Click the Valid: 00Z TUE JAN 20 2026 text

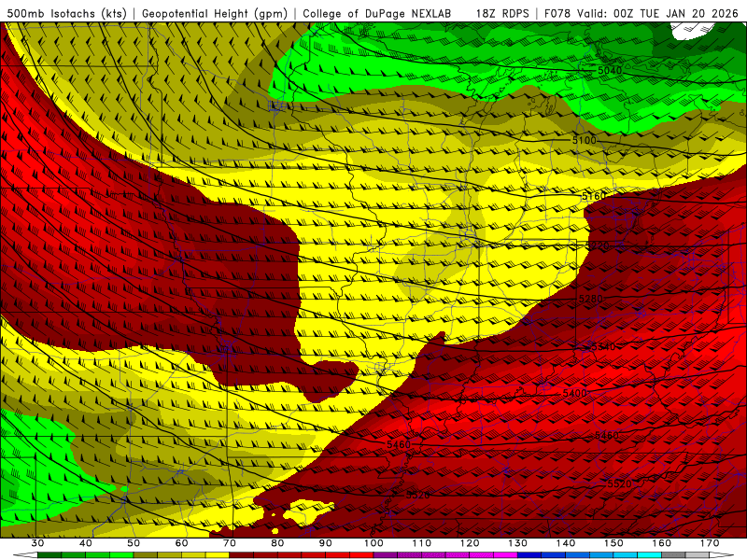(x=658, y=14)
